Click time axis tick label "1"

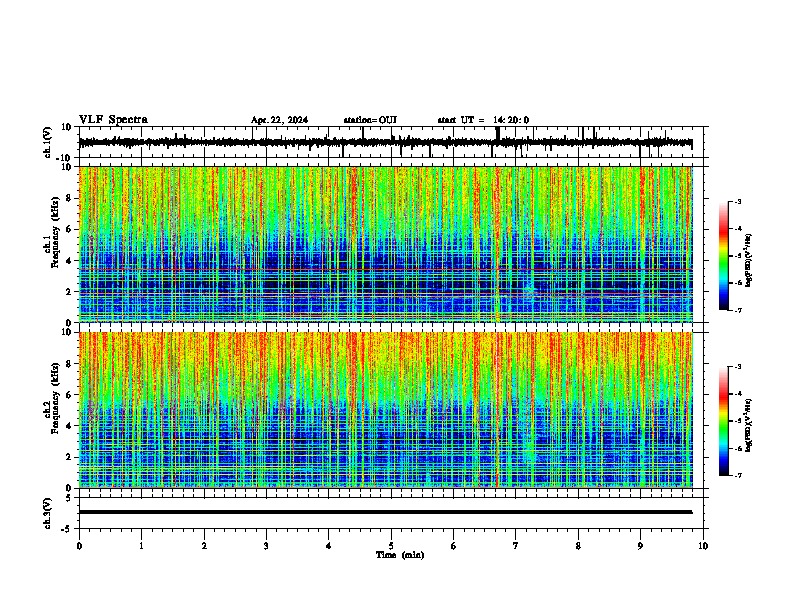[x=141, y=546]
